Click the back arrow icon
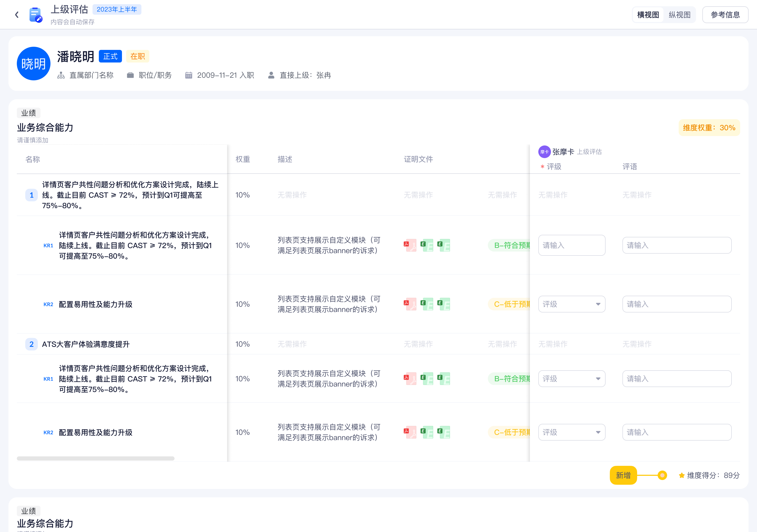757x532 pixels. [17, 14]
